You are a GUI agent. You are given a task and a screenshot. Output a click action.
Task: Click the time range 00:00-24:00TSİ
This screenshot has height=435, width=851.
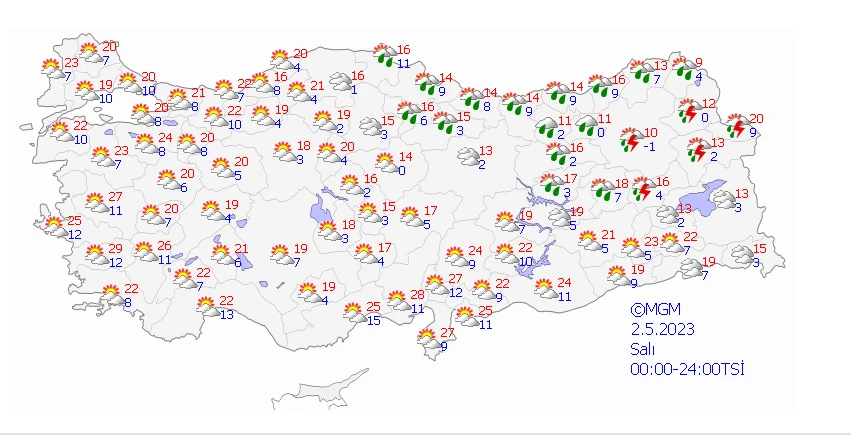(x=687, y=369)
